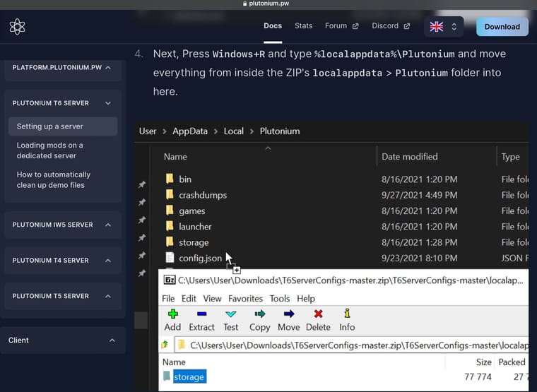The height and width of the screenshot is (392, 537).
Task: Click the external link icon beside Forum
Action: [x=355, y=26]
